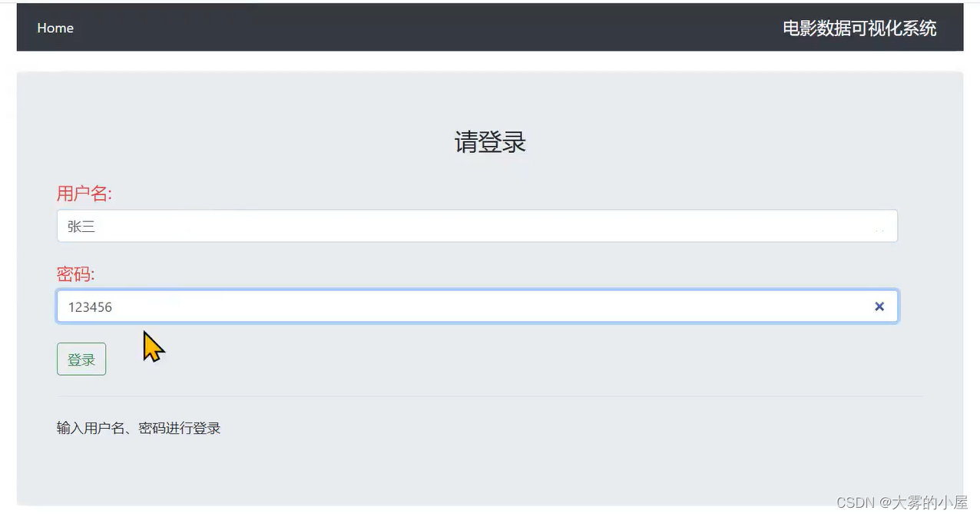Select the red 用户名: label
The image size is (980, 517).
click(84, 194)
